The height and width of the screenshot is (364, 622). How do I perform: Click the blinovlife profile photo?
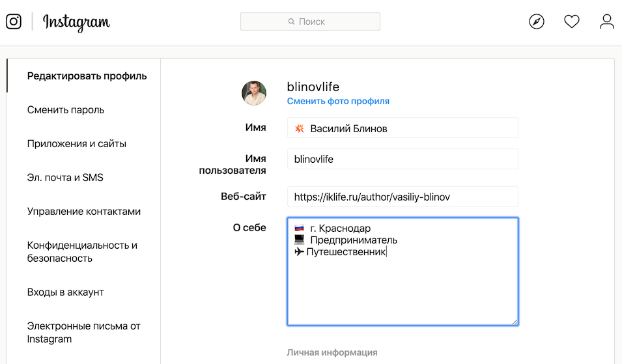tap(254, 93)
